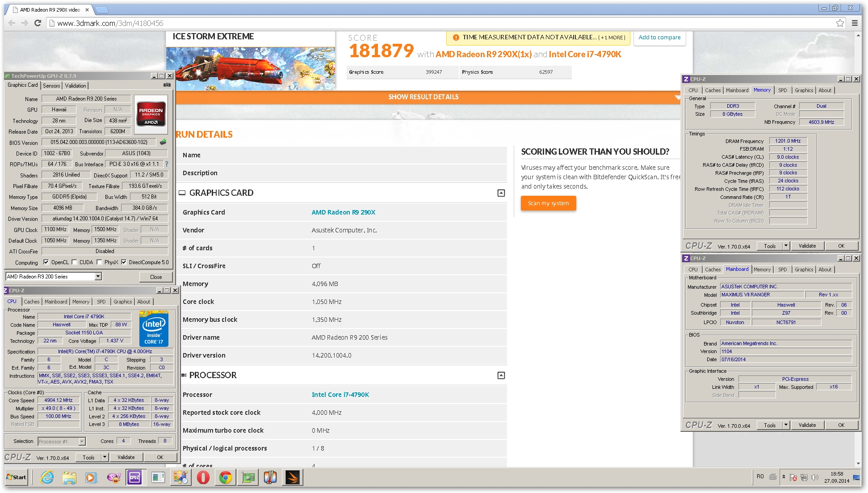Click the page vertical scrollbar down arrow

pos(858,464)
